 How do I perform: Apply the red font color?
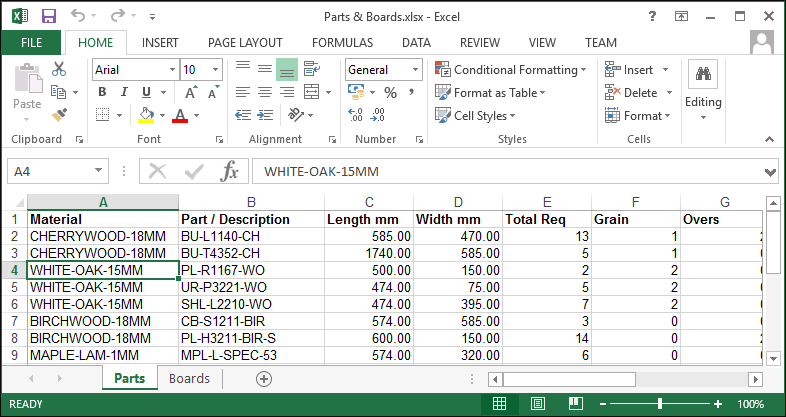180,115
